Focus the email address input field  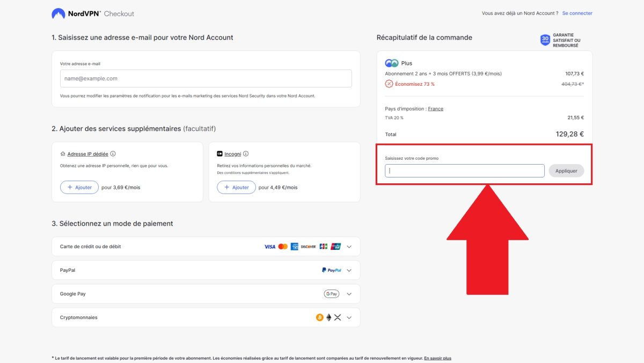[x=206, y=78]
